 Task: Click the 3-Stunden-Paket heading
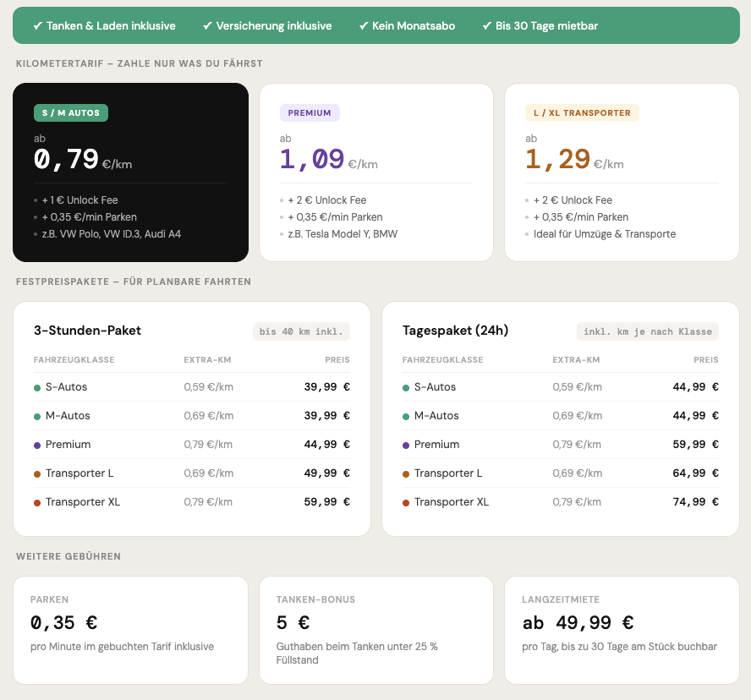tap(88, 331)
